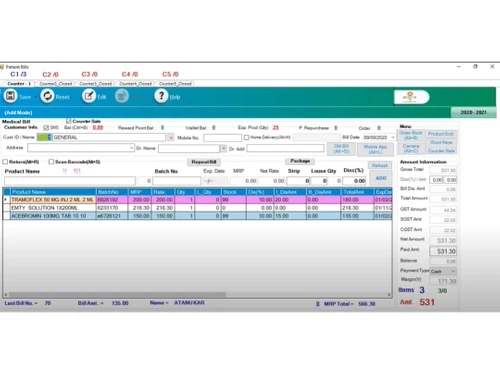Open Help via the question mark icon
The height and width of the screenshot is (375, 500).
coord(161,96)
